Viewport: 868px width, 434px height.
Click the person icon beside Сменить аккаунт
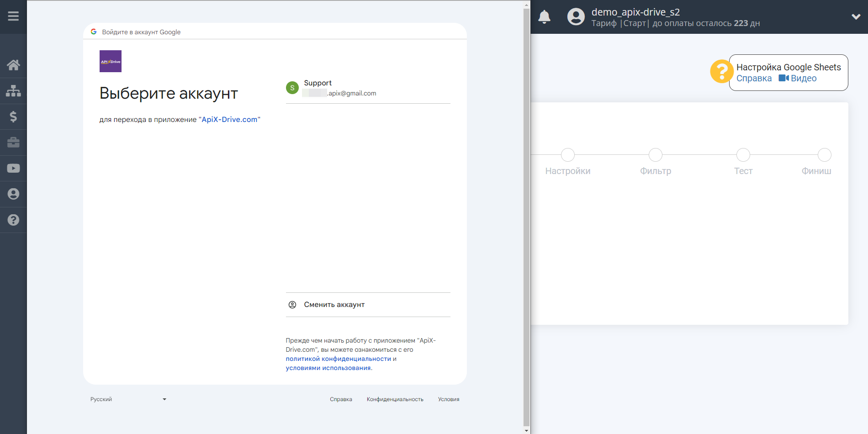(292, 305)
